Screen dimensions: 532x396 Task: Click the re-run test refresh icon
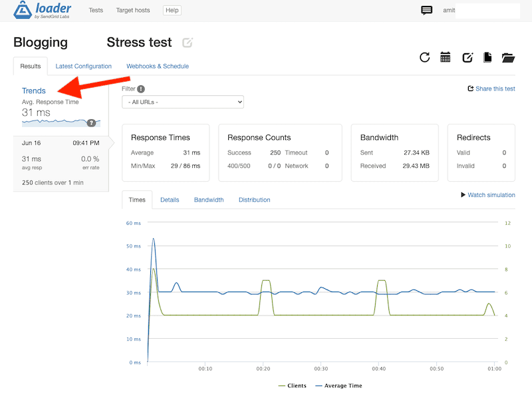tap(425, 57)
